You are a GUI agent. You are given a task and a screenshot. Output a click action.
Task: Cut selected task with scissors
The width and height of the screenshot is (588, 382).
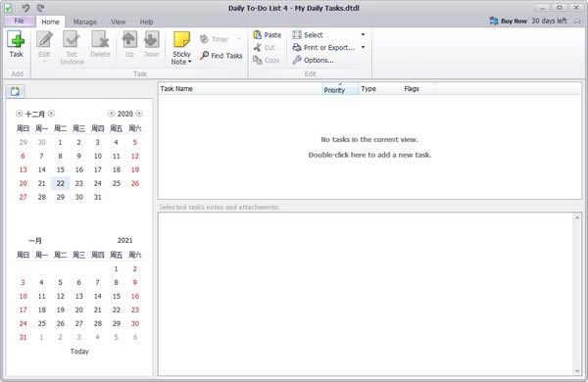click(x=265, y=48)
